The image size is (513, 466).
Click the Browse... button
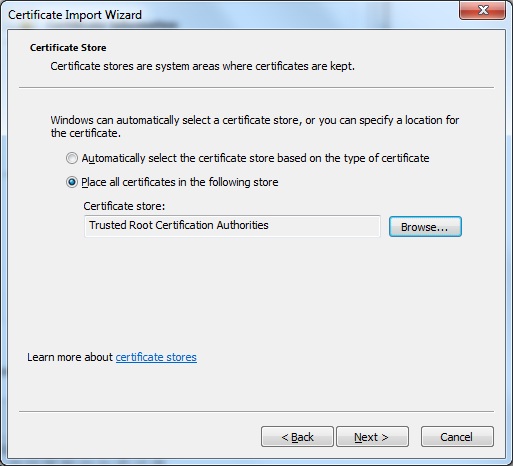(425, 227)
